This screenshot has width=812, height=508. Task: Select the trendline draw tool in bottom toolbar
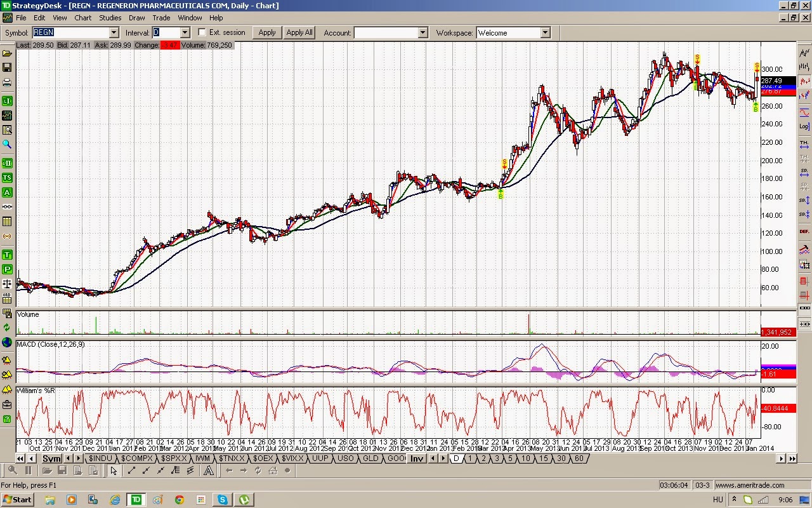point(131,471)
